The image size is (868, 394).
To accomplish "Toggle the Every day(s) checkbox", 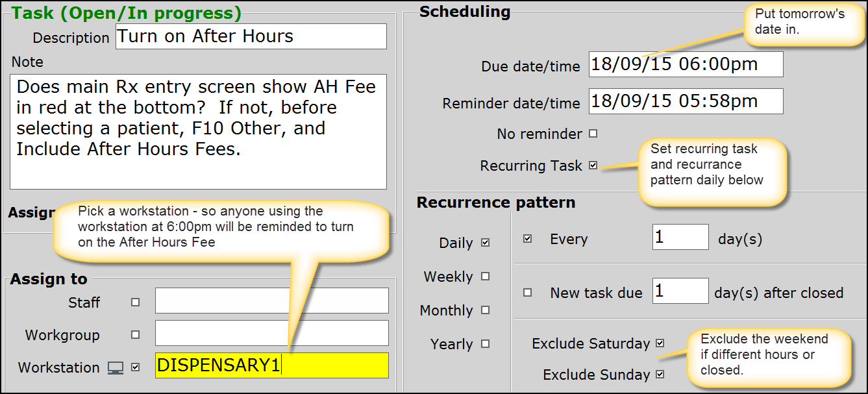I will [x=527, y=239].
